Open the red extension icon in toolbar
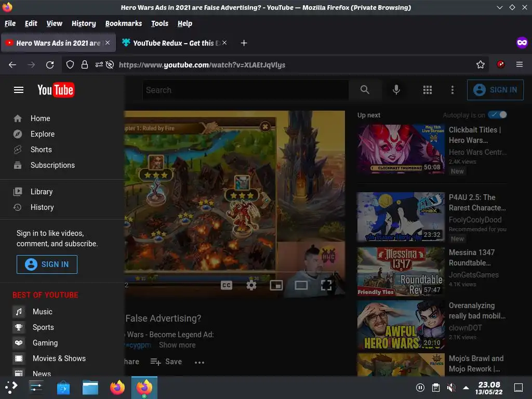The height and width of the screenshot is (399, 532). (500, 64)
